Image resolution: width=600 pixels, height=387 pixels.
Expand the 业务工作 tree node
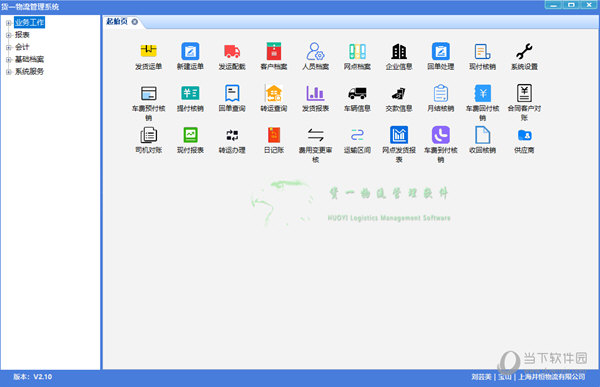pos(8,23)
